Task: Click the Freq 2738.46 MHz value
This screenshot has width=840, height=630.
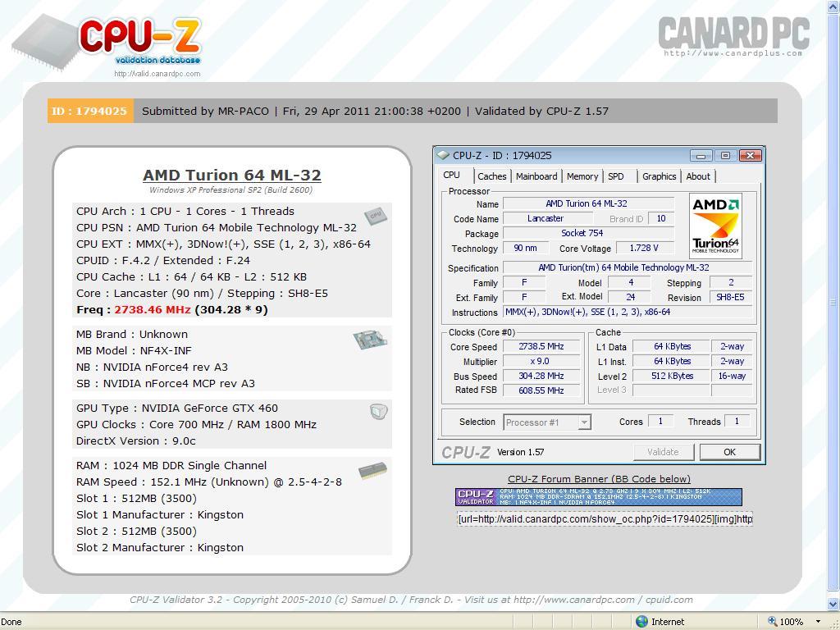Action: click(x=153, y=309)
